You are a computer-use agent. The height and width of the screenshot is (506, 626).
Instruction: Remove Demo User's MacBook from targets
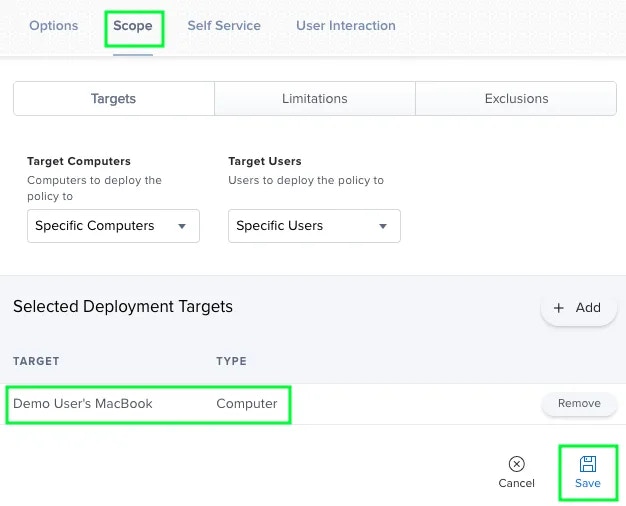(x=579, y=404)
